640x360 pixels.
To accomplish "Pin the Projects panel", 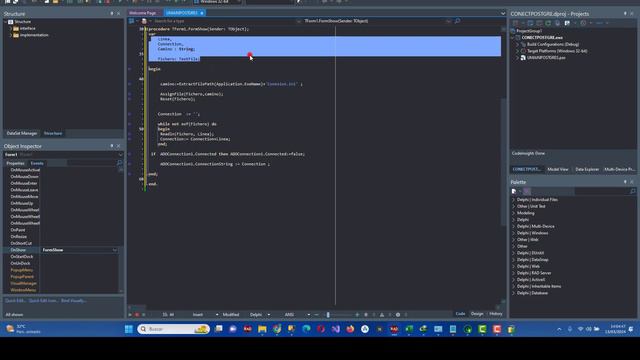I will tap(625, 13).
